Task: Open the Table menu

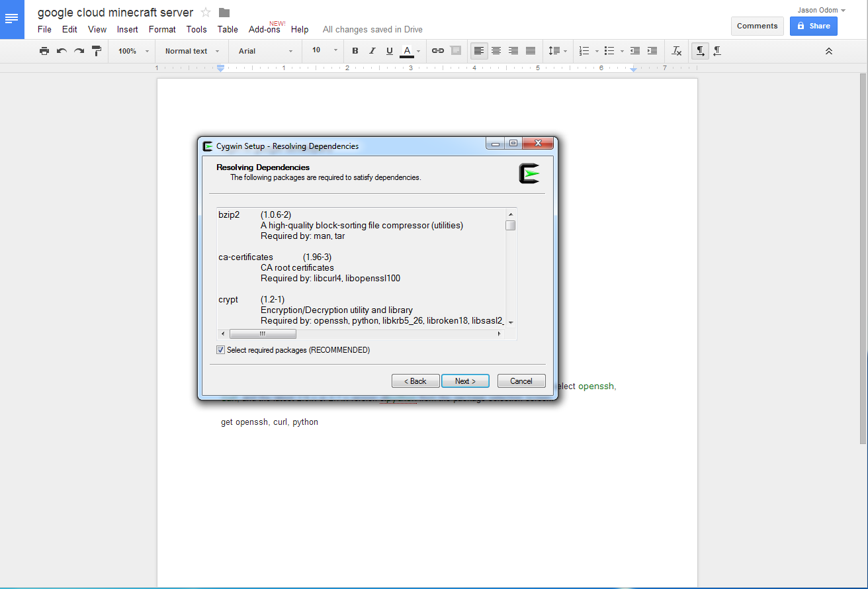Action: tap(228, 29)
